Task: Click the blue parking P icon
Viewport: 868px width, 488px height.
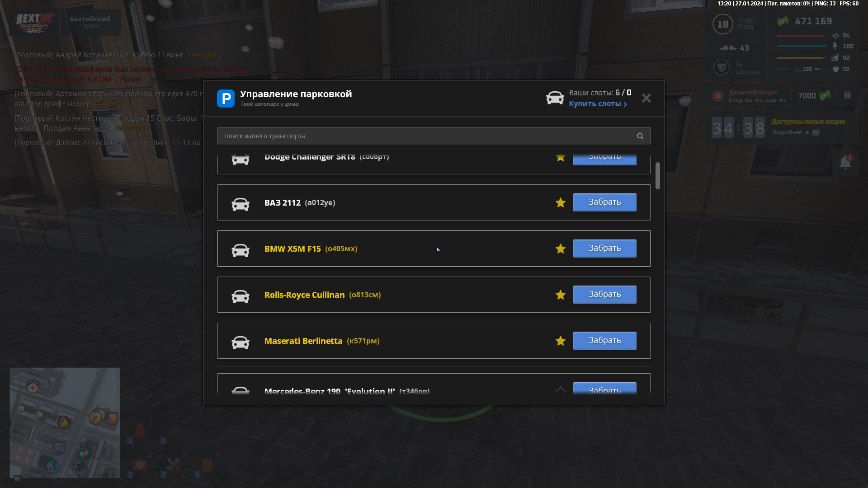Action: pos(226,98)
